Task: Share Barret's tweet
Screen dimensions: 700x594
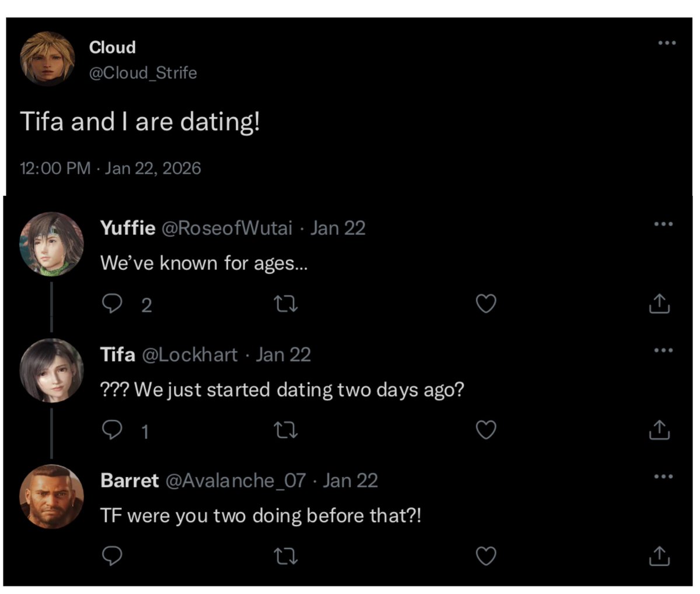Action: [659, 556]
